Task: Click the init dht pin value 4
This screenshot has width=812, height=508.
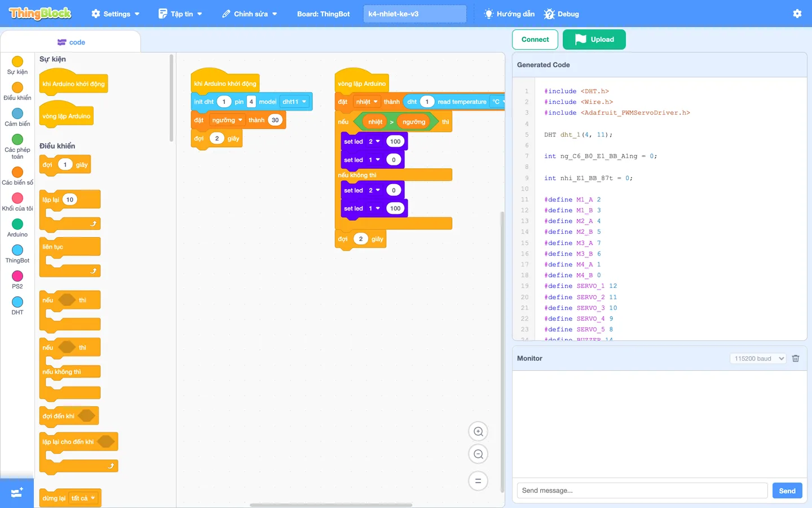Action: click(251, 102)
